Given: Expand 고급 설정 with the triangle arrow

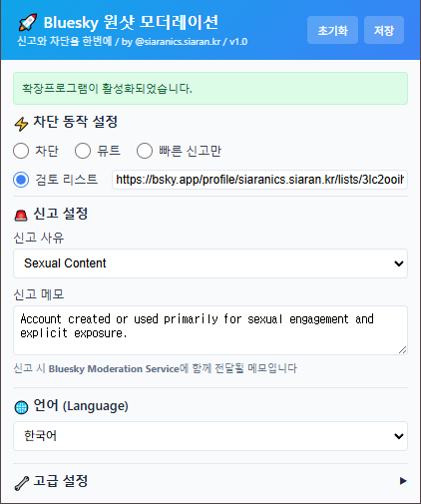Looking at the screenshot, I should point(403,481).
